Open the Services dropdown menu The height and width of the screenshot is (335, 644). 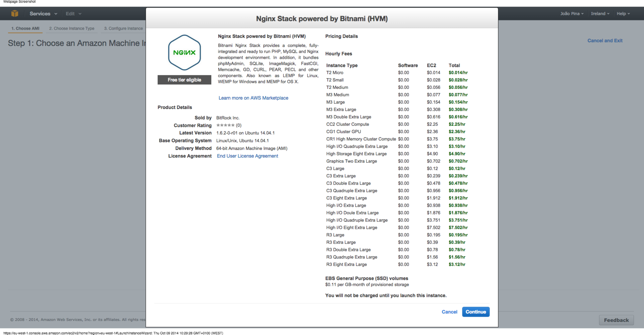click(43, 14)
